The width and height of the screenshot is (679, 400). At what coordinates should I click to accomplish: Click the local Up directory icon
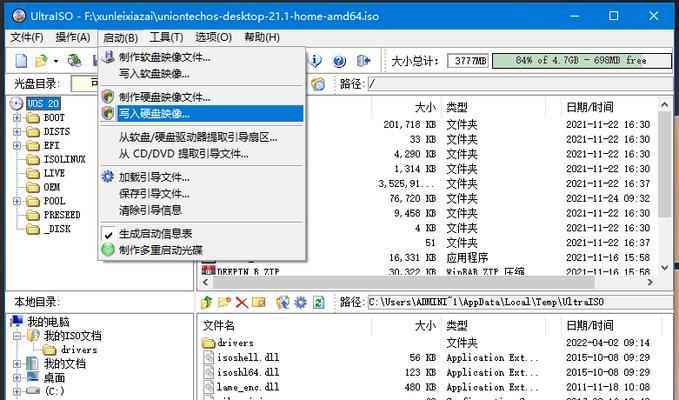point(207,302)
